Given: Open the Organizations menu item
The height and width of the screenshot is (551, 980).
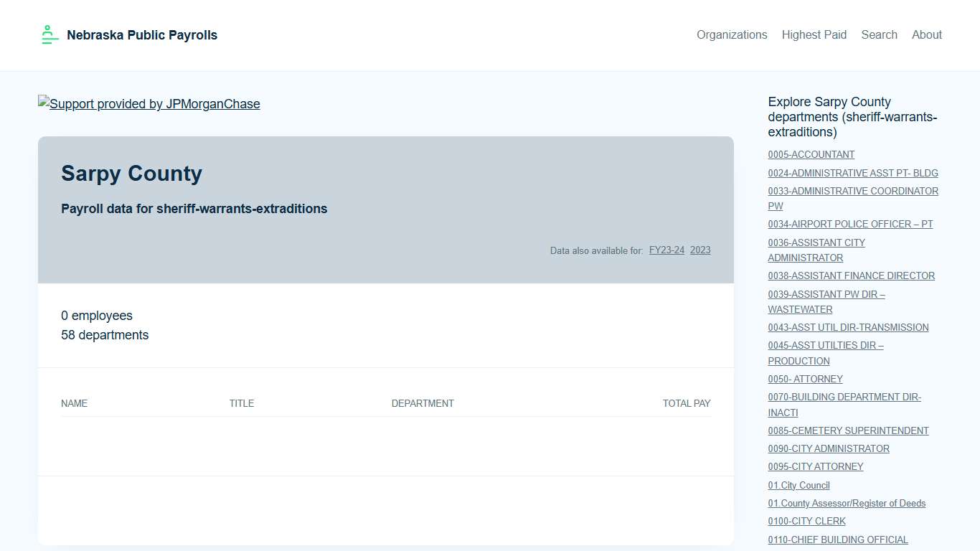Looking at the screenshot, I should click(x=731, y=34).
